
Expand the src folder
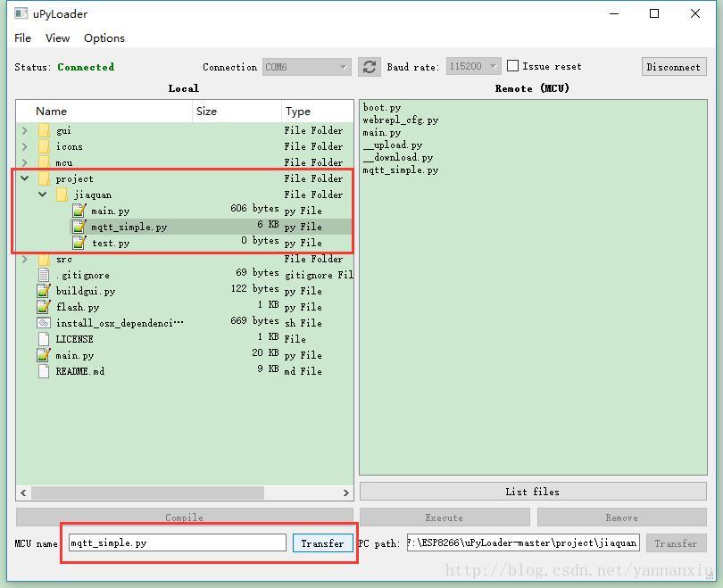(24, 259)
